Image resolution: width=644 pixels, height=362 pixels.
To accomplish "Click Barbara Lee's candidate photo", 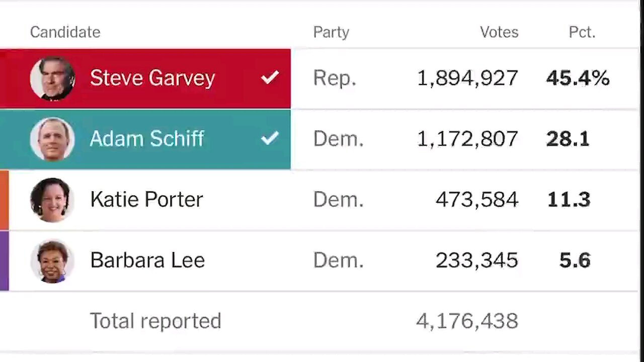I will 52,260.
